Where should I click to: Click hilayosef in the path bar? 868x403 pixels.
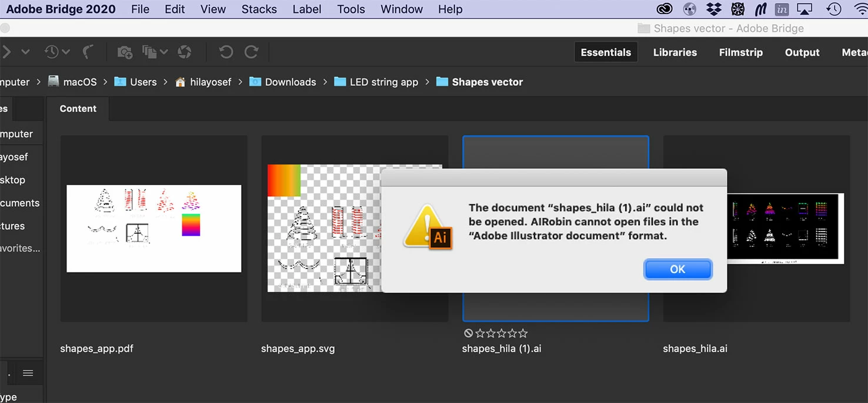[x=203, y=82]
